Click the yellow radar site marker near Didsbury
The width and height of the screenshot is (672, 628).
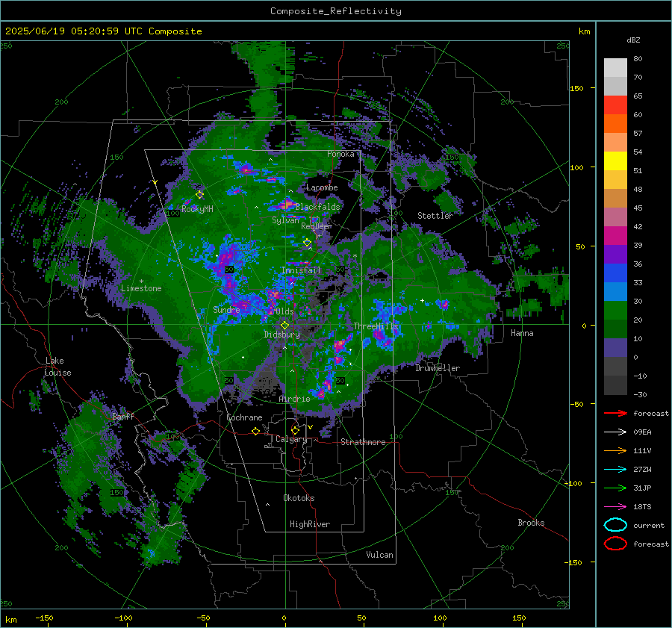pos(284,326)
